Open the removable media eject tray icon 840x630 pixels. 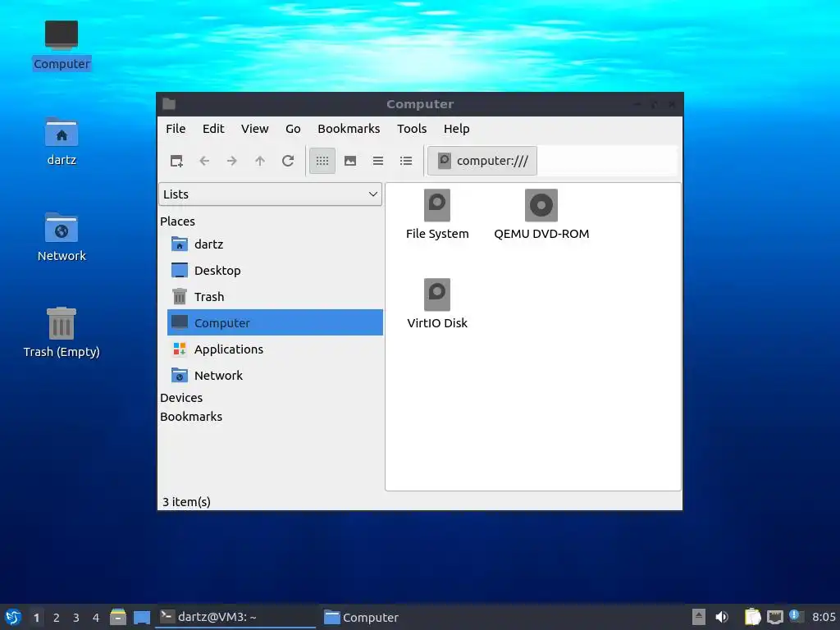pos(699,617)
